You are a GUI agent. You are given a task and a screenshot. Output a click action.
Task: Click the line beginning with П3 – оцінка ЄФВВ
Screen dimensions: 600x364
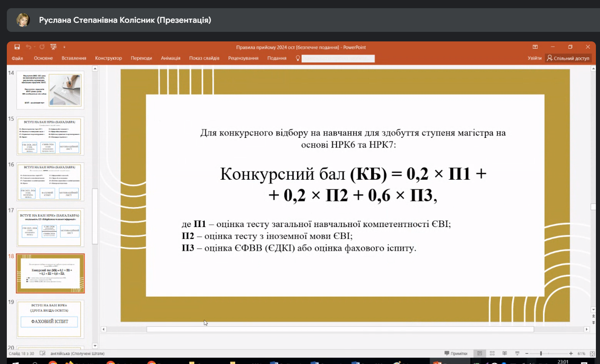coord(299,248)
